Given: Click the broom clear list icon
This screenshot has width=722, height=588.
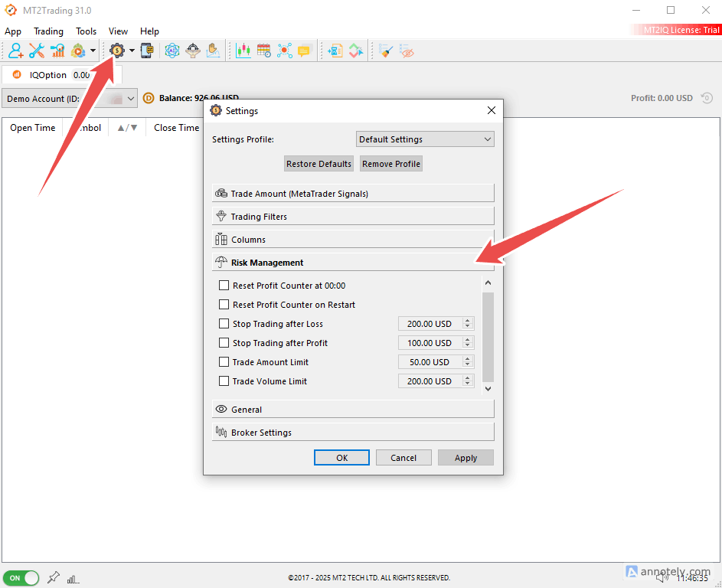Looking at the screenshot, I should point(386,51).
